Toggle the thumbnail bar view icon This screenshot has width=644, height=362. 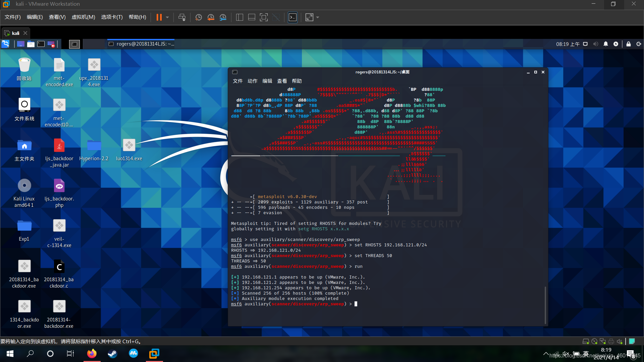coord(252,17)
